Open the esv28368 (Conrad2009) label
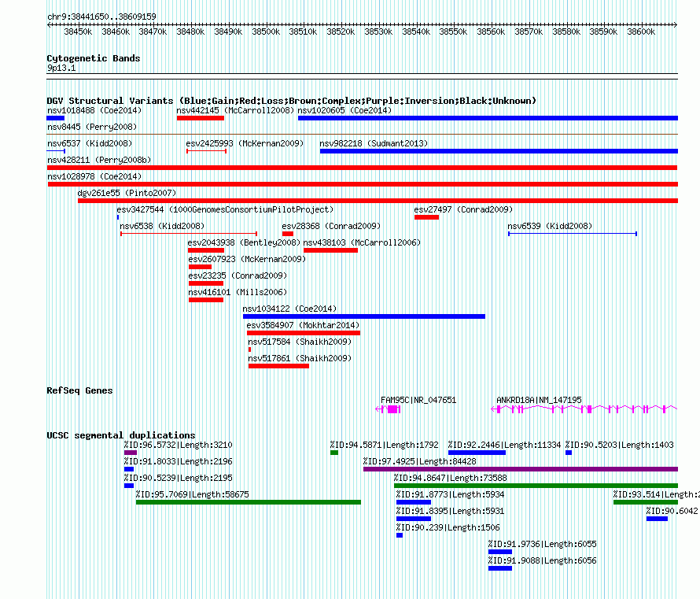Image resolution: width=700 pixels, height=599 pixels. click(x=331, y=226)
